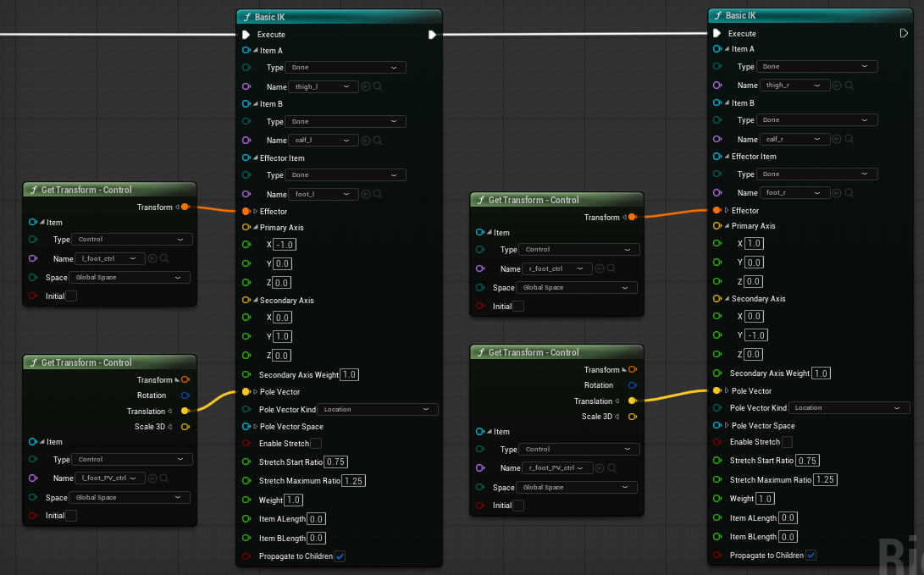Click the Weight field on thigh_l Basic IK
The height and width of the screenshot is (575, 924).
coord(294,500)
